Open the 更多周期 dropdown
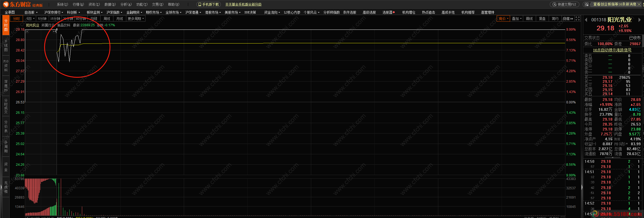This screenshot has width=644, height=218. tap(136, 19)
